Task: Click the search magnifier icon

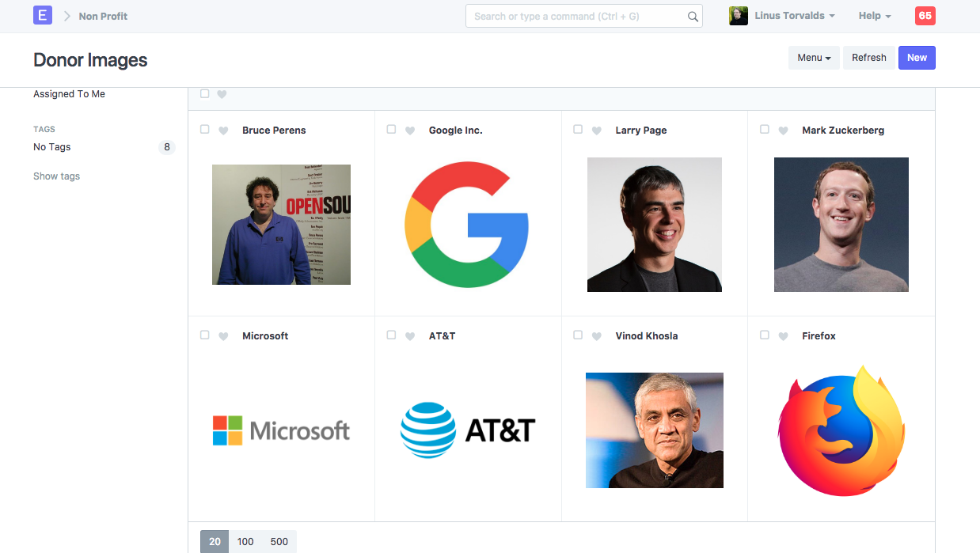Action: tap(693, 16)
